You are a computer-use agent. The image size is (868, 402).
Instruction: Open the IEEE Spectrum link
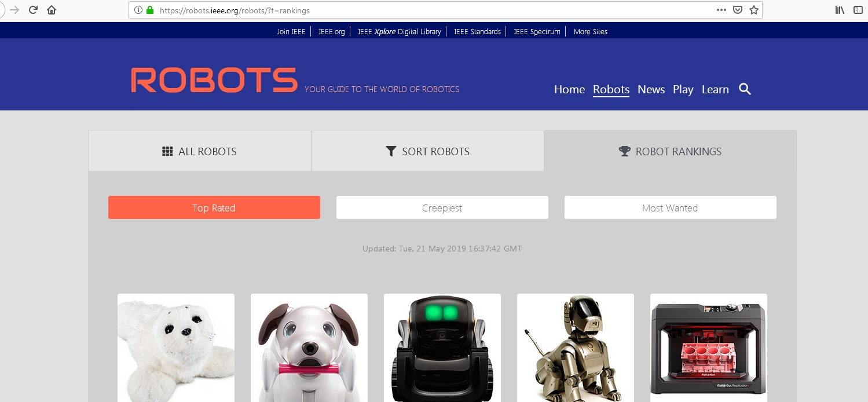[x=537, y=32]
